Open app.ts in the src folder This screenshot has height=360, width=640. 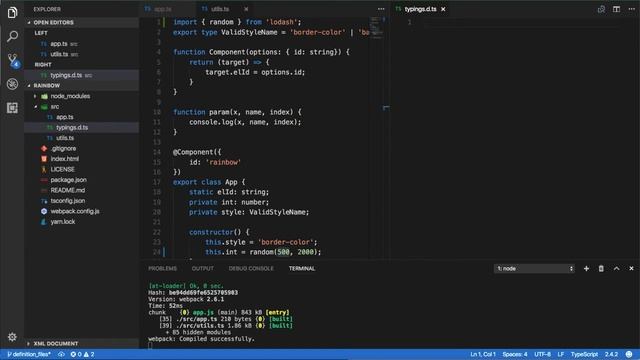pos(82,117)
